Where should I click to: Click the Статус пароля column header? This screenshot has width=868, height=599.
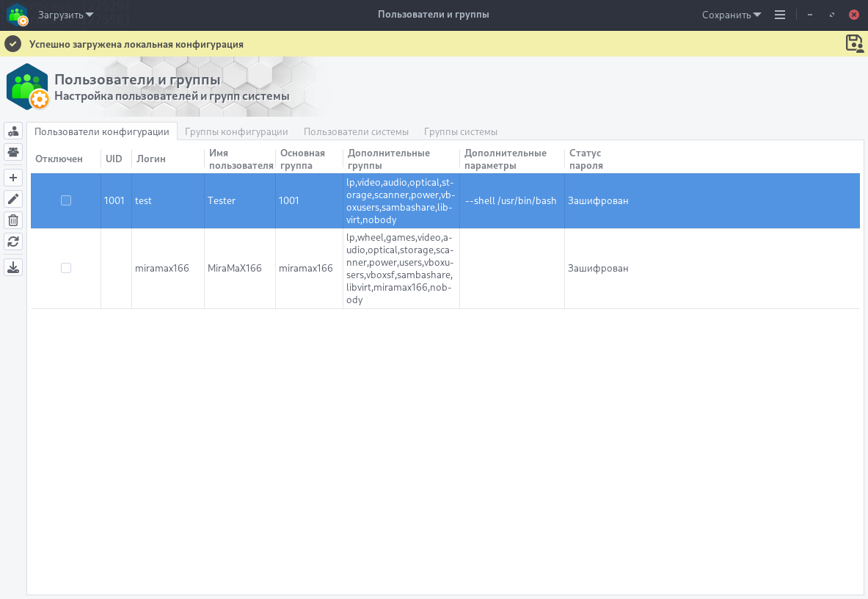pyautogui.click(x=586, y=159)
